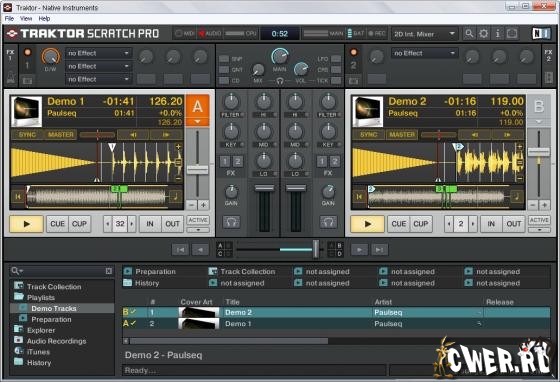Image resolution: width=560 pixels, height=382 pixels.
Task: Select Explorer in browser tree
Action: tap(41, 330)
